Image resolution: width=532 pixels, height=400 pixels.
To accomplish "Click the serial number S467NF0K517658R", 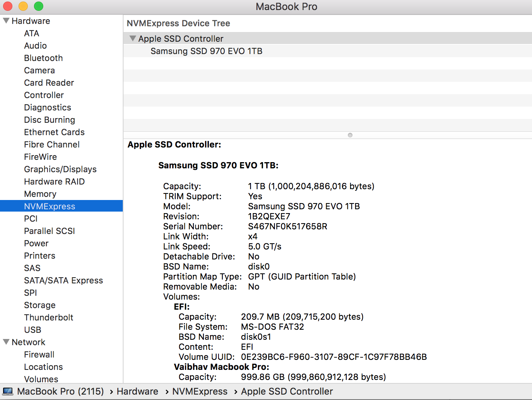I will coord(288,226).
